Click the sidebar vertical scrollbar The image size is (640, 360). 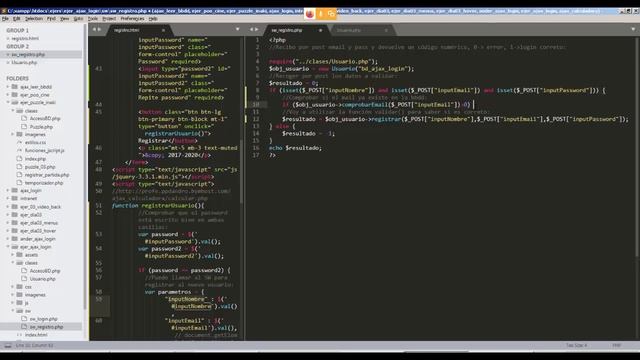(x=86, y=167)
